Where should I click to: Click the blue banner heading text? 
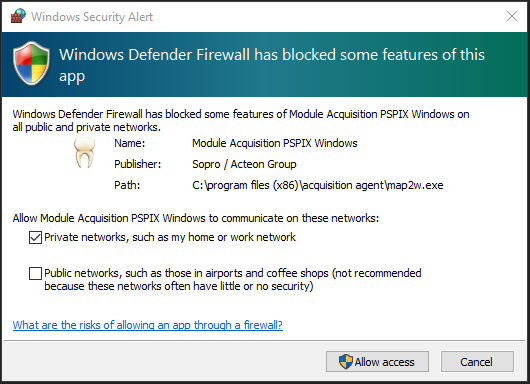click(272, 65)
